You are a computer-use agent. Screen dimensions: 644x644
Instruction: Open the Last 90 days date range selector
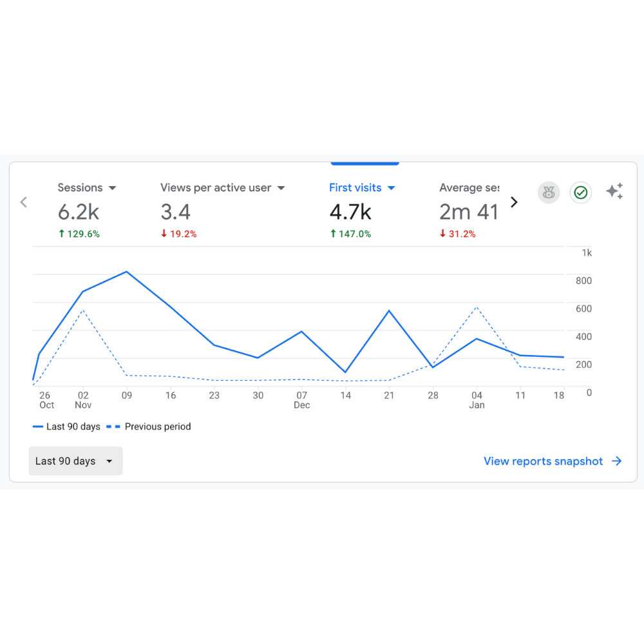[75, 461]
